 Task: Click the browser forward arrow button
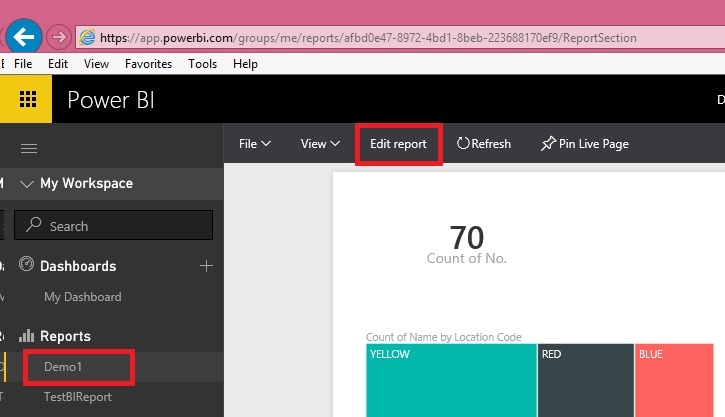[x=59, y=37]
